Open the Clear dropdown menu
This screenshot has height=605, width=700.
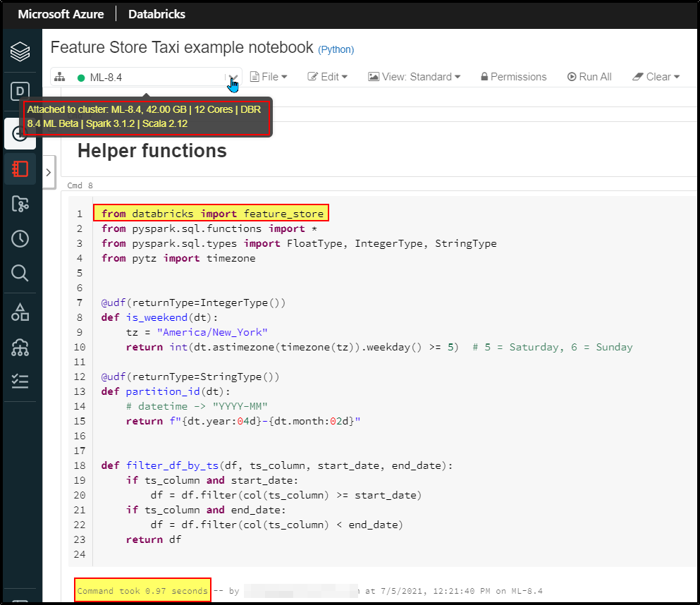tap(656, 77)
